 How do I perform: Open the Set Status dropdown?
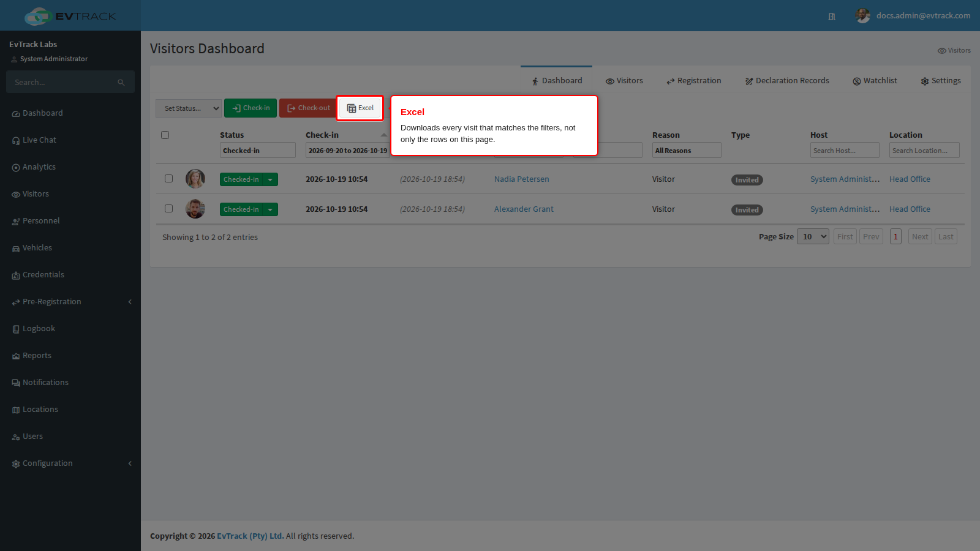[x=189, y=108]
